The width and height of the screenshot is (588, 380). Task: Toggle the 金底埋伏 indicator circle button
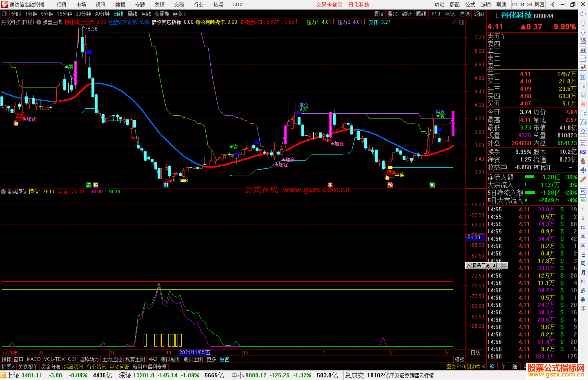(3, 192)
